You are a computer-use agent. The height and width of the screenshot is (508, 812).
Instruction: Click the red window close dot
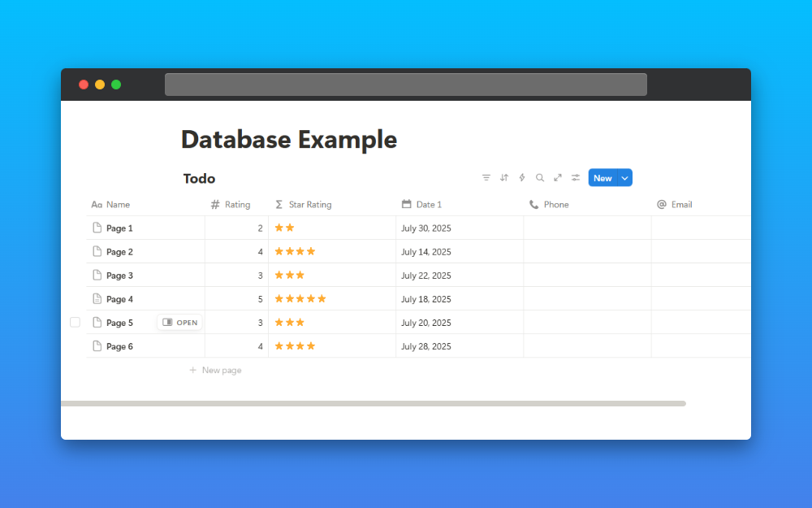point(84,85)
